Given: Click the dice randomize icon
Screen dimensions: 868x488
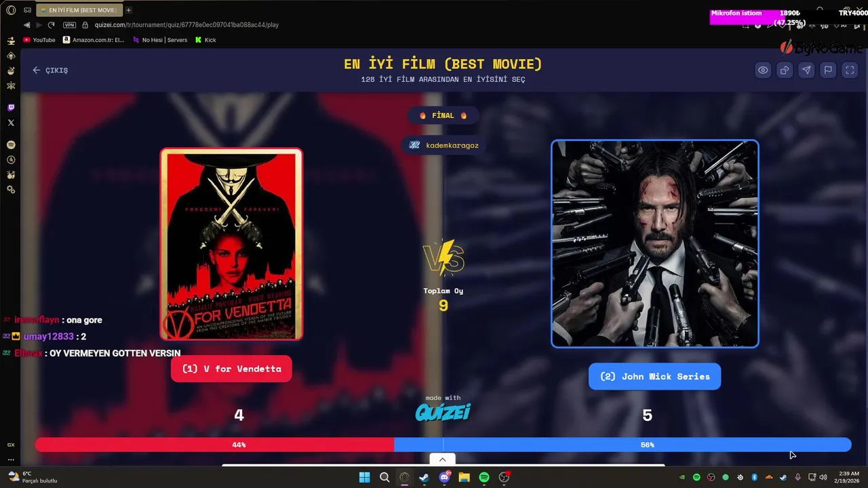Looking at the screenshot, I should (x=785, y=70).
